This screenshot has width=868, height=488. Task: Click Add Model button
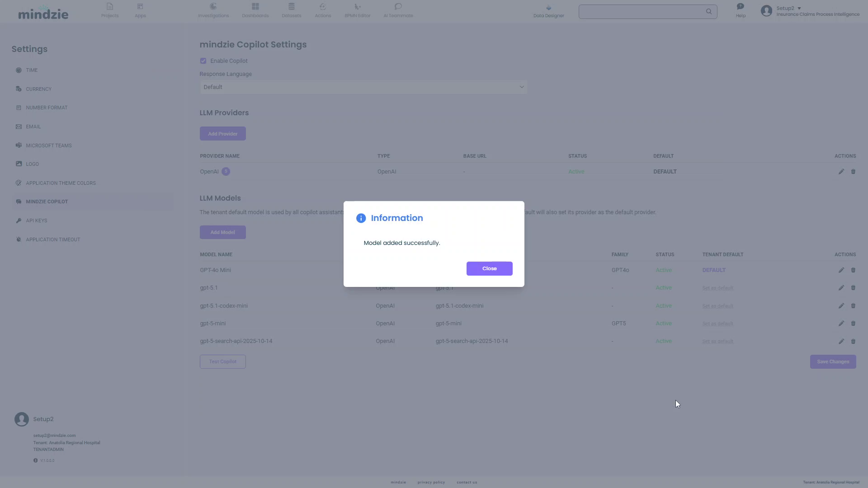point(222,232)
